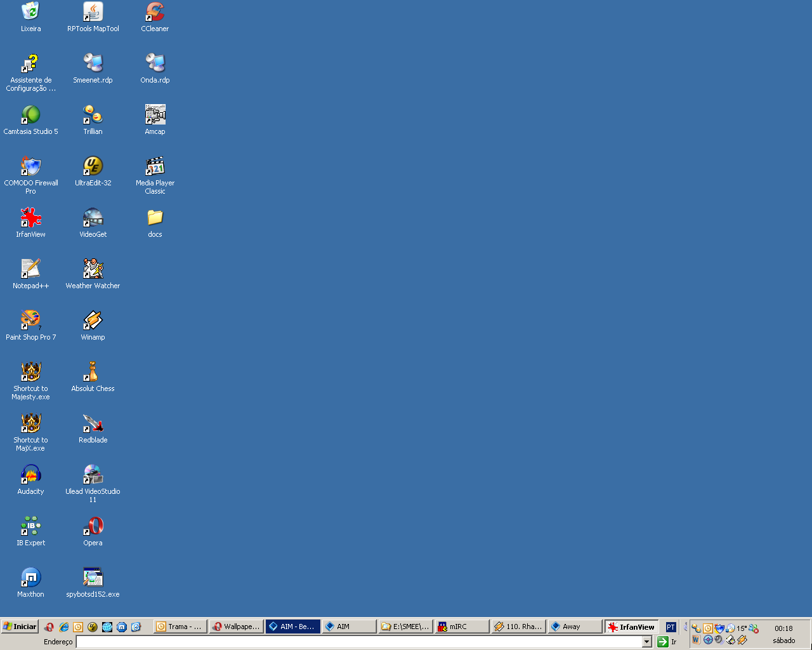Select the Redblade desktop shortcut

tap(93, 428)
